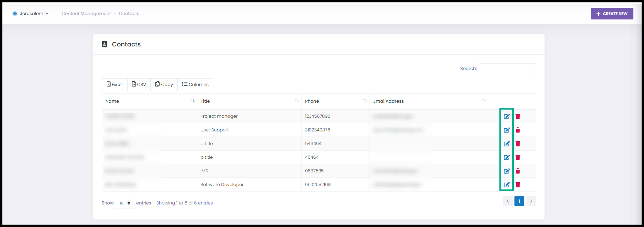Focus the Search input field
This screenshot has width=644, height=227.
507,69
